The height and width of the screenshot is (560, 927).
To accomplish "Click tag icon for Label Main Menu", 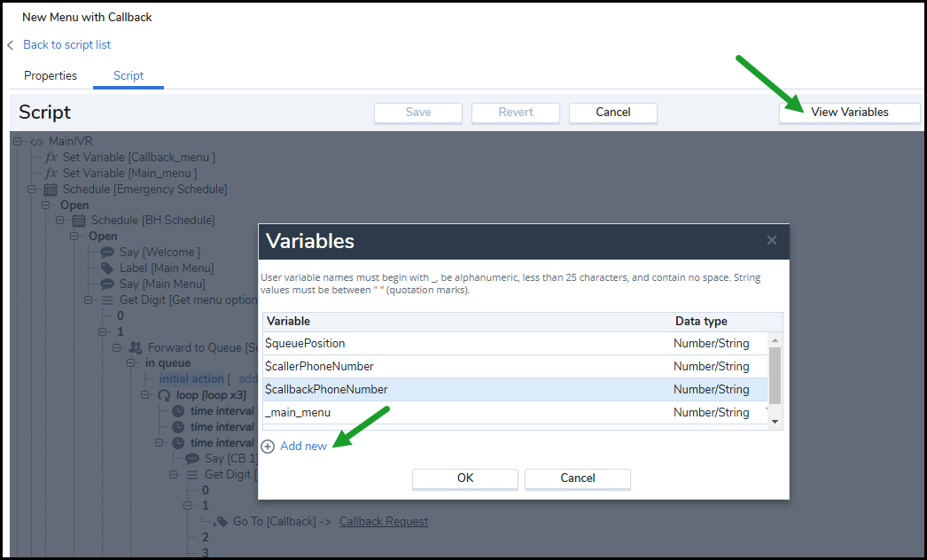I will (x=107, y=268).
